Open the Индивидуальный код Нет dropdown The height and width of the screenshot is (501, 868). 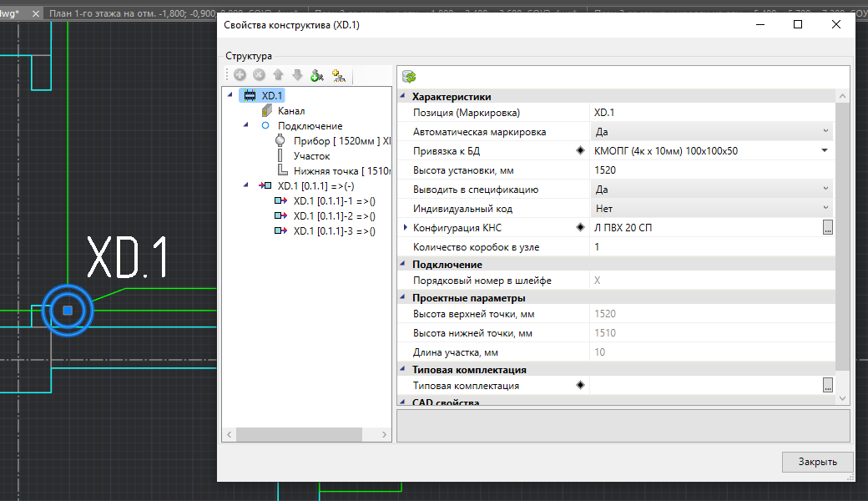(825, 208)
